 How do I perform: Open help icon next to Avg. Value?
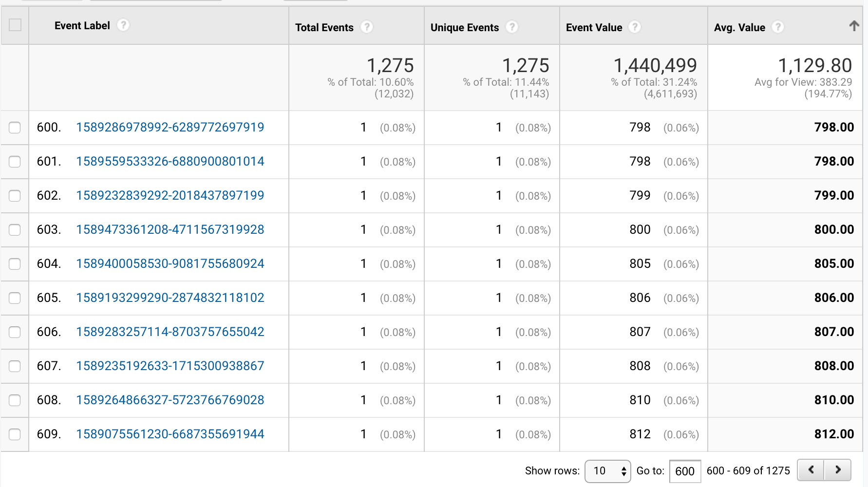click(778, 27)
